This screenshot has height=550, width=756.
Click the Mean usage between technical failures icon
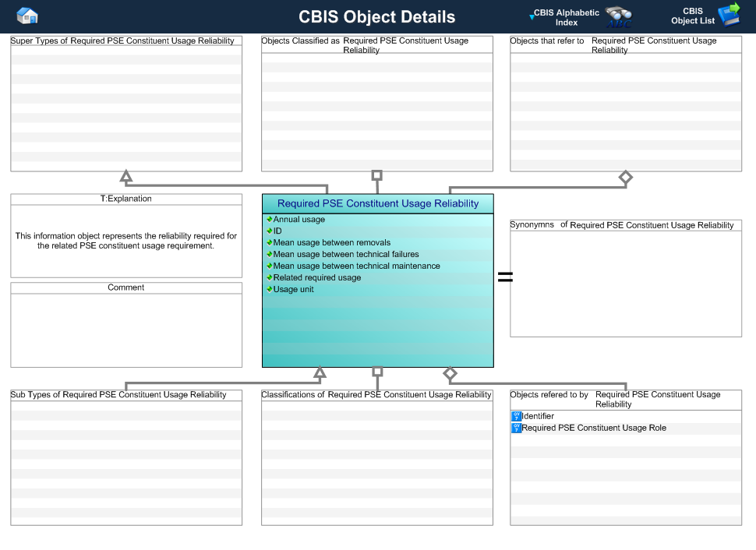coord(270,254)
